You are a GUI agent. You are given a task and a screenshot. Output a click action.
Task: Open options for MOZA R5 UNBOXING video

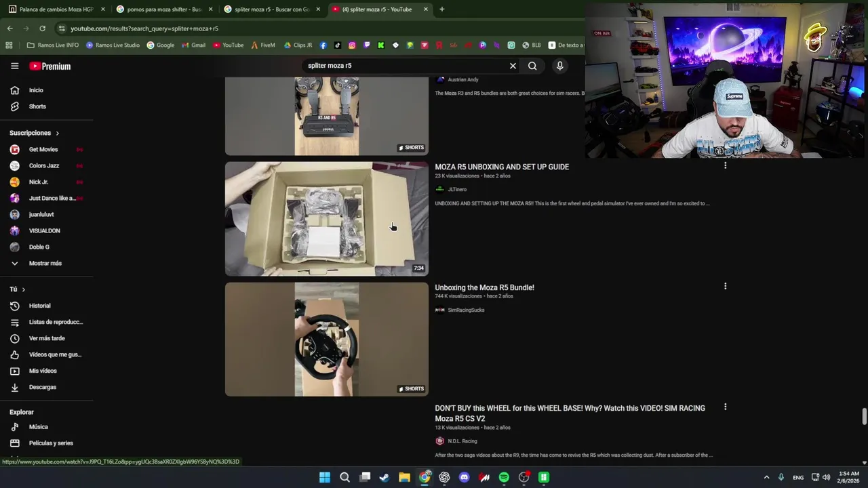(x=725, y=165)
